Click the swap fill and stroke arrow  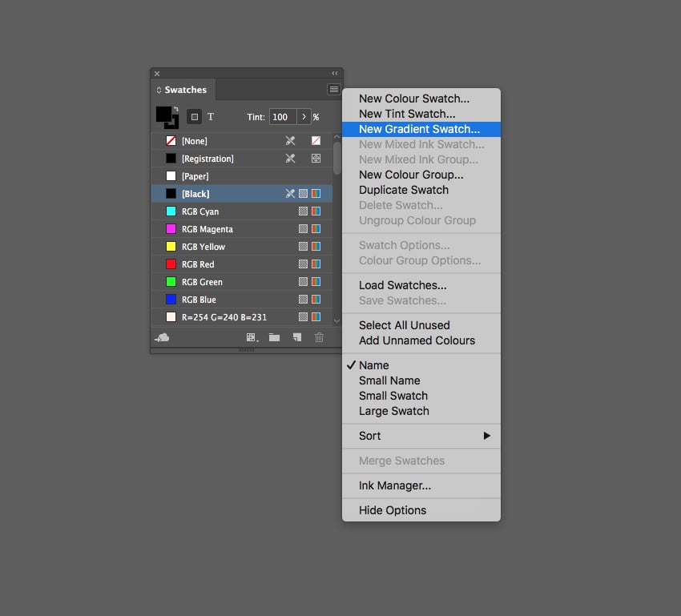175,108
